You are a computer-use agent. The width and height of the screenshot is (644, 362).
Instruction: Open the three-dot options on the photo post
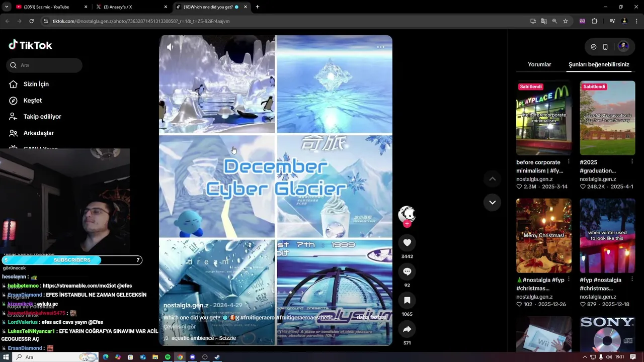[381, 47]
